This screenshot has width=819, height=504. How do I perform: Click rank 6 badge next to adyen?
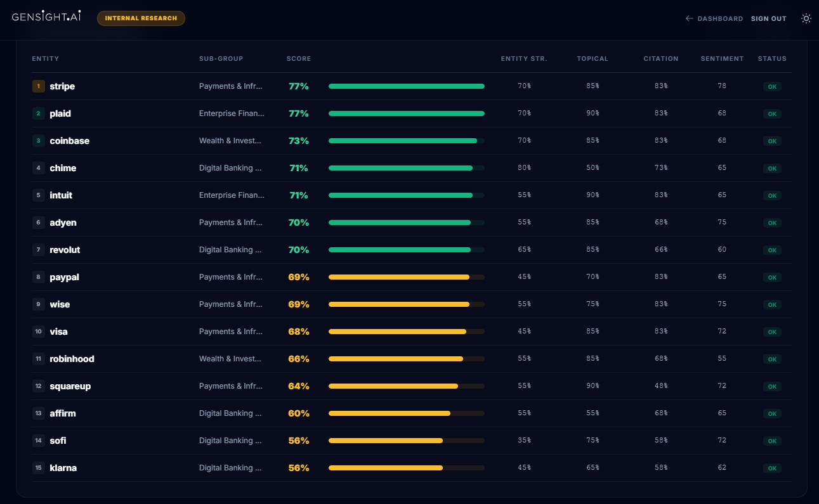coord(38,223)
